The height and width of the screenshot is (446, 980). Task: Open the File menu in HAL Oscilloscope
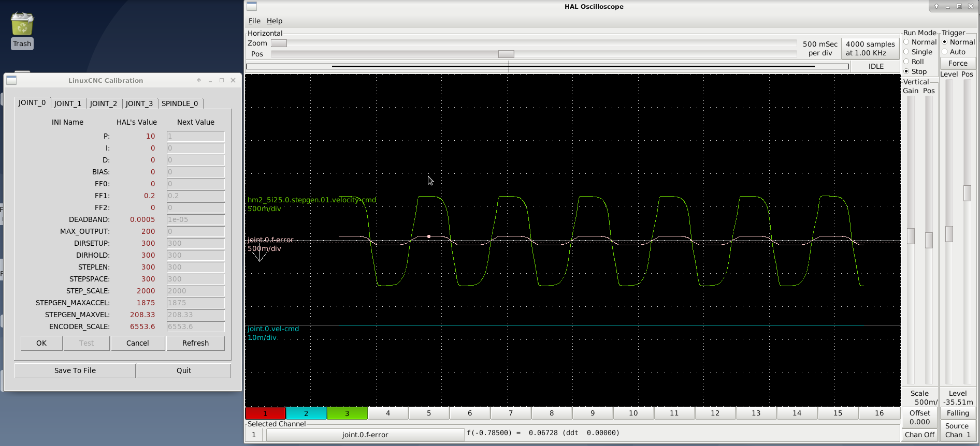click(x=254, y=21)
